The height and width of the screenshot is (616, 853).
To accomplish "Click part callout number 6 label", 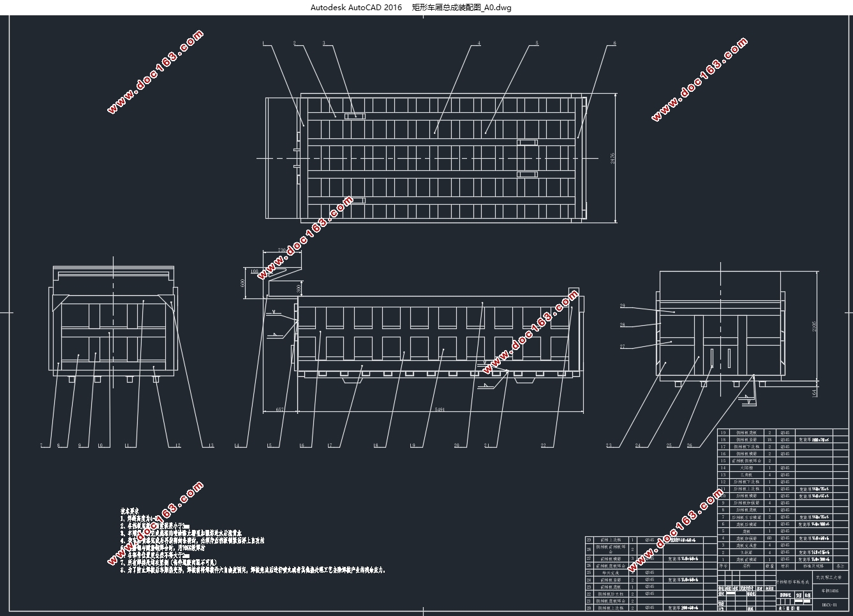I will tap(615, 43).
